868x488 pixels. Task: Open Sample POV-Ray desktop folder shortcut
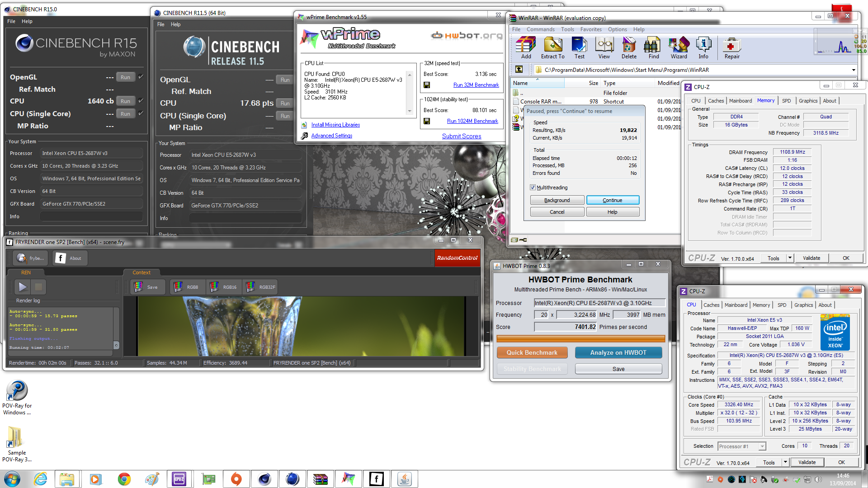17,444
